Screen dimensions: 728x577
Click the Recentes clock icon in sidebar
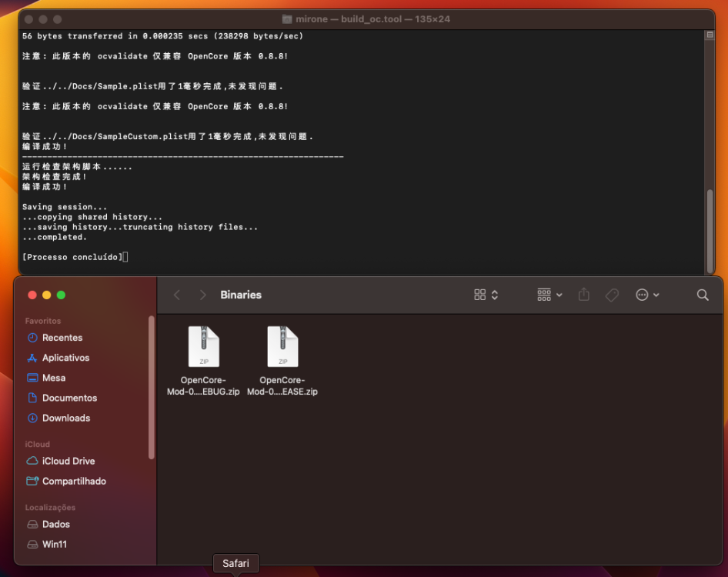[32, 338]
